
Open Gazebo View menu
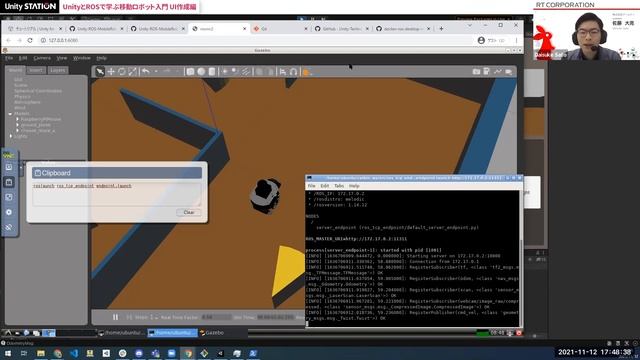point(62,58)
